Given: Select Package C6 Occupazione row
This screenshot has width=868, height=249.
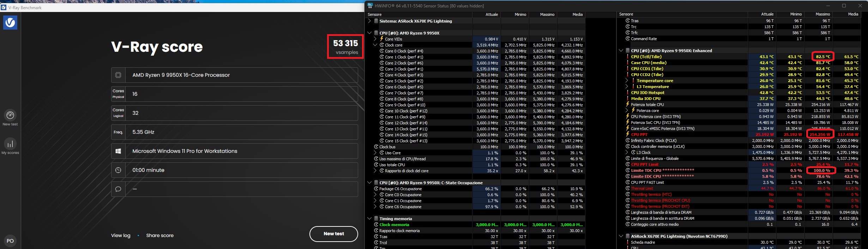Looking at the screenshot, I should pyautogui.click(x=475, y=189).
